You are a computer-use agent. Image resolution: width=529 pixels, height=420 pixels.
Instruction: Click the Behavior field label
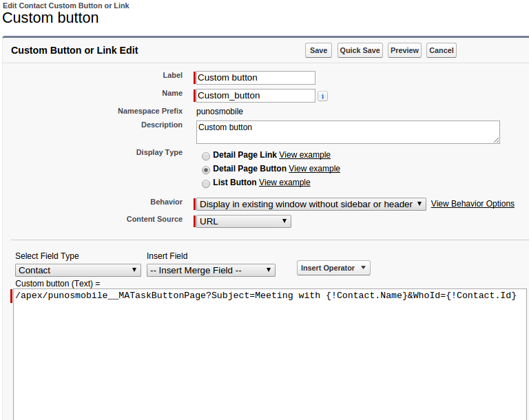pos(166,202)
